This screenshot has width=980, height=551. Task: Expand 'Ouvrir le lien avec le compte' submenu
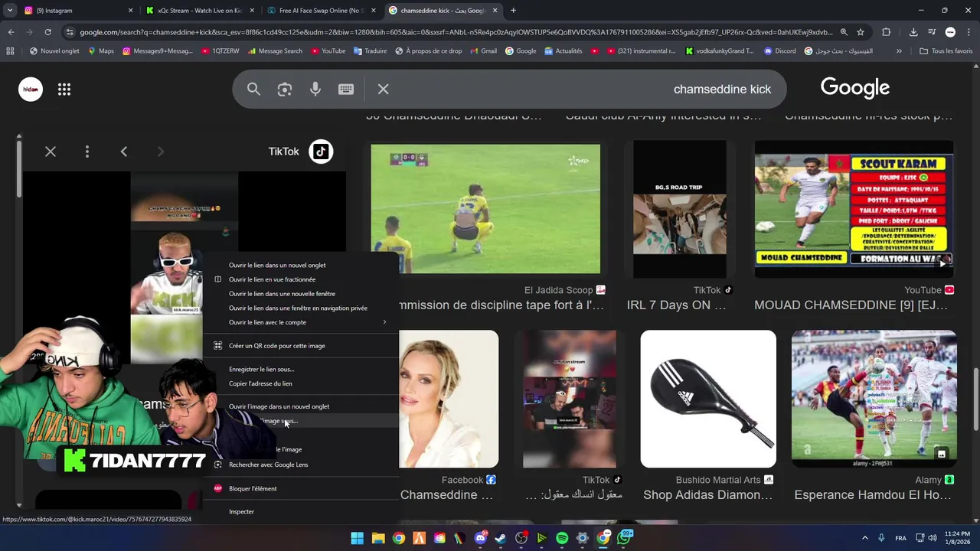[300, 322]
